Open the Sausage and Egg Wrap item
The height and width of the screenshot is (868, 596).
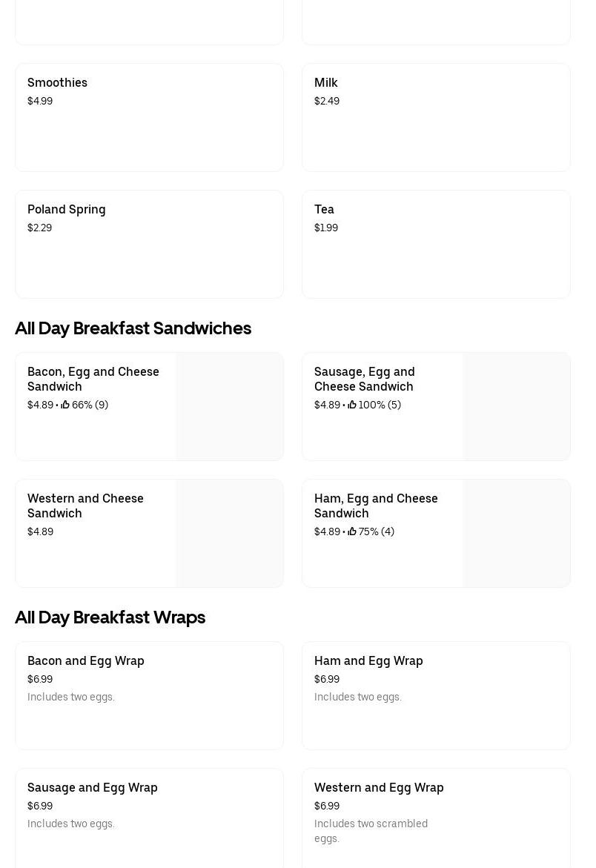(x=93, y=787)
